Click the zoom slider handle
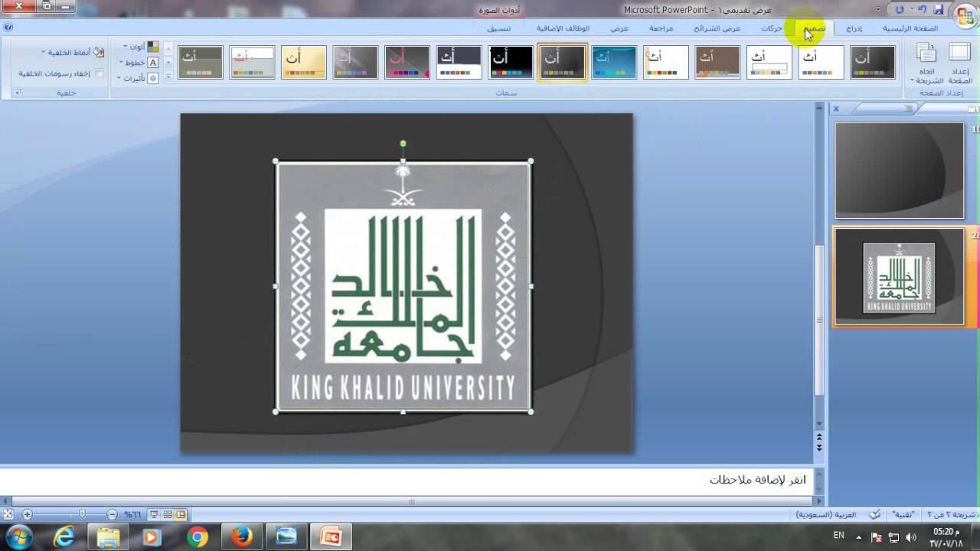Image resolution: width=980 pixels, height=551 pixels. click(82, 515)
